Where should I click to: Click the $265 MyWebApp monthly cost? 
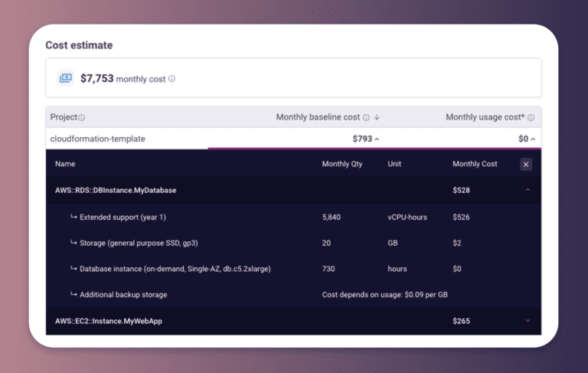tap(461, 321)
